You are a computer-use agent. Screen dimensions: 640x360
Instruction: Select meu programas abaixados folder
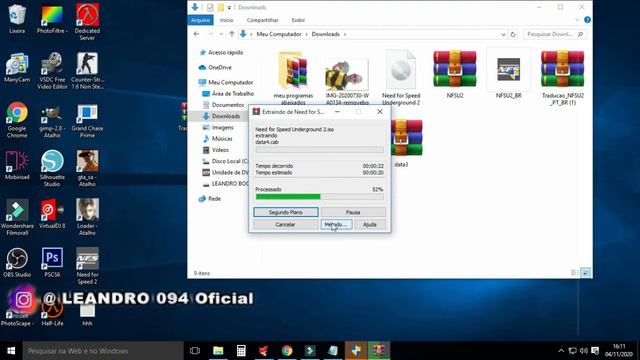click(293, 78)
